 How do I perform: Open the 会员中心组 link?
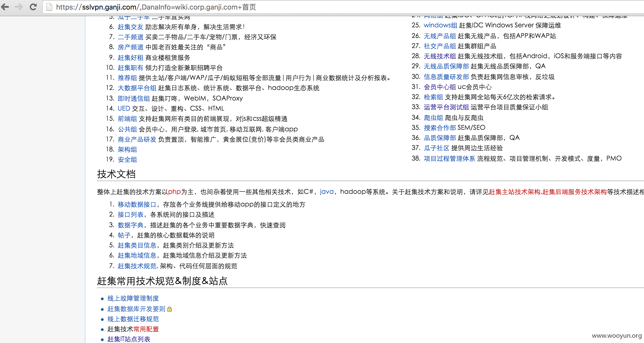click(440, 87)
